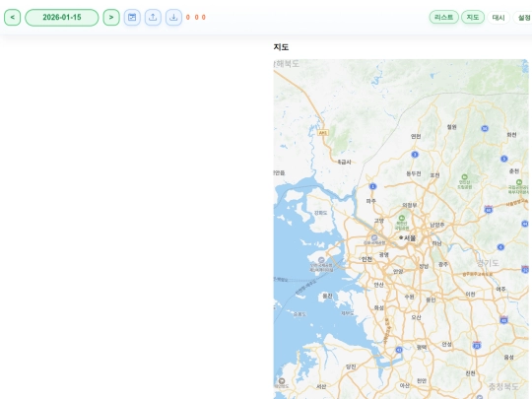The height and width of the screenshot is (399, 532).
Task: Switch to the 대시 tab
Action: (499, 18)
